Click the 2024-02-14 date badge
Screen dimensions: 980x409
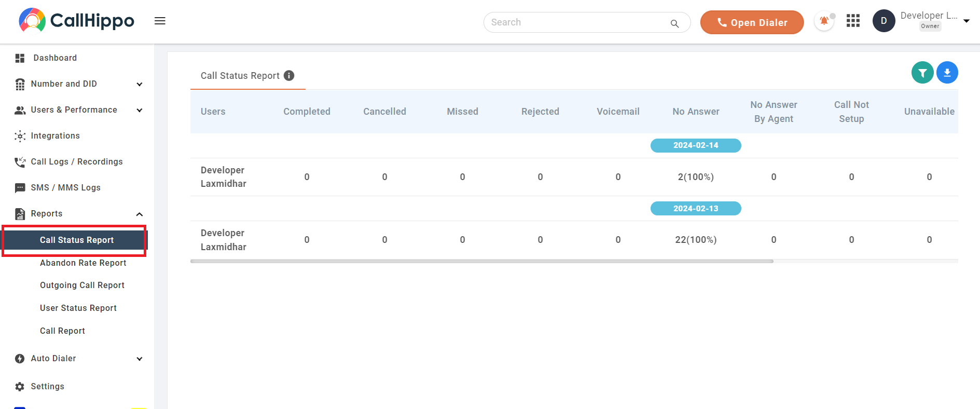click(x=696, y=145)
